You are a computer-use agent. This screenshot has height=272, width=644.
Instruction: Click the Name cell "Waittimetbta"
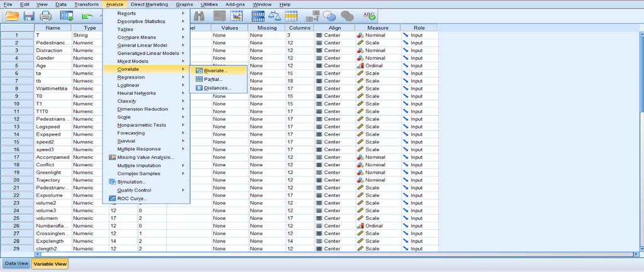coord(53,89)
